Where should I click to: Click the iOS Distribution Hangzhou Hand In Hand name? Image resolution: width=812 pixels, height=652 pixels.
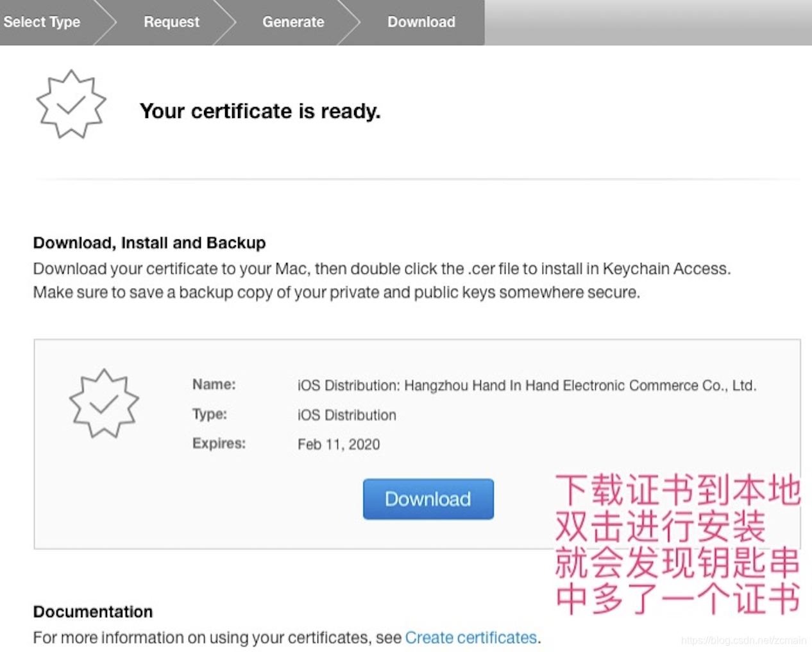pos(527,386)
